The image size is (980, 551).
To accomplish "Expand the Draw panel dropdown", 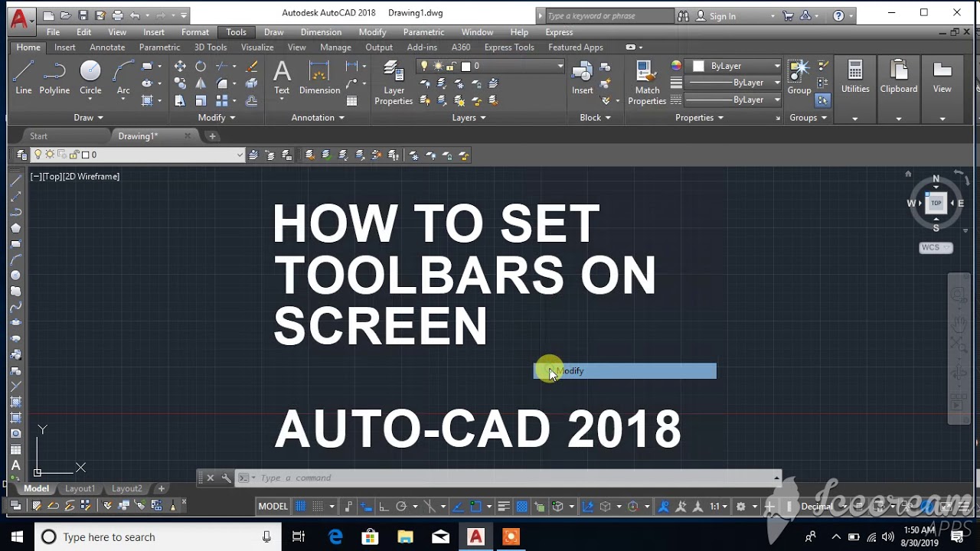I will [88, 118].
